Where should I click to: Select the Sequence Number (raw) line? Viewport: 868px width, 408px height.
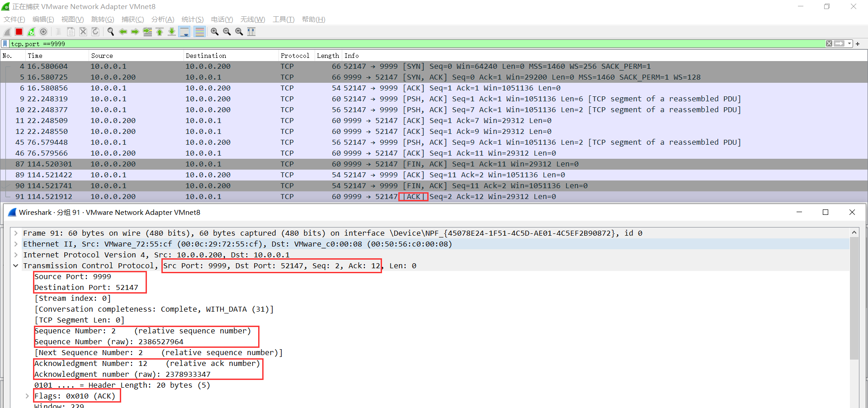pos(109,342)
